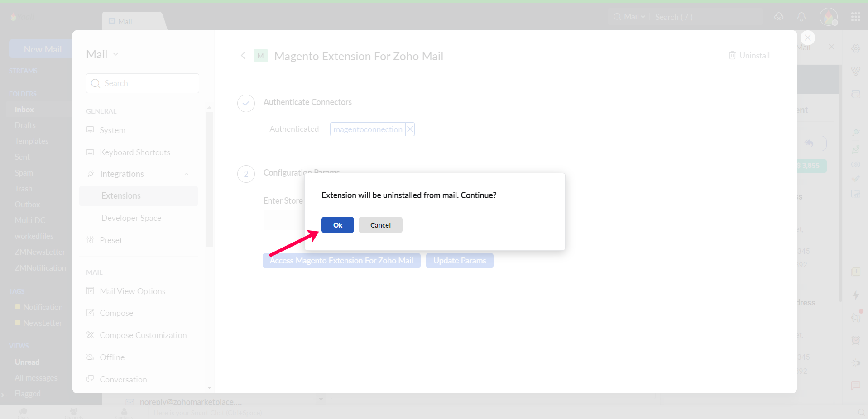This screenshot has width=868, height=419.
Task: Click the settings Search field
Action: pyautogui.click(x=142, y=83)
